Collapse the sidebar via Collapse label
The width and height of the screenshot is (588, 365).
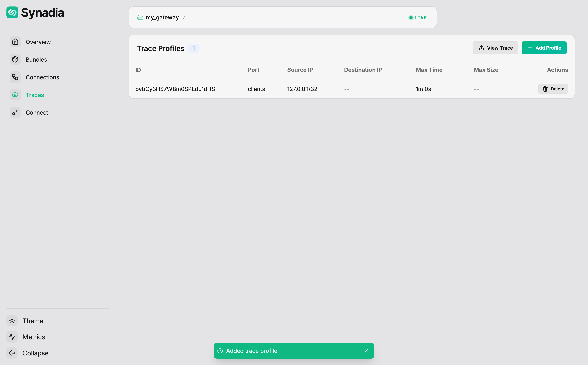[36, 353]
